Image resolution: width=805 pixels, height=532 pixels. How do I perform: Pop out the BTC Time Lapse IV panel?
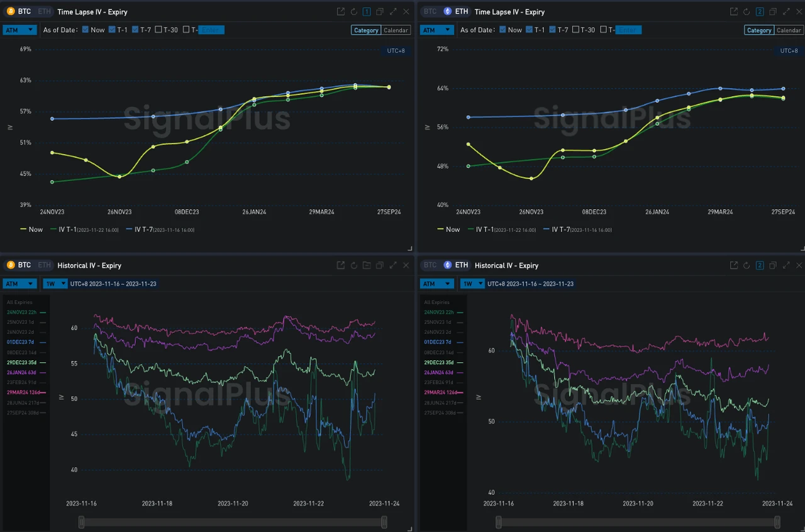pyautogui.click(x=341, y=12)
